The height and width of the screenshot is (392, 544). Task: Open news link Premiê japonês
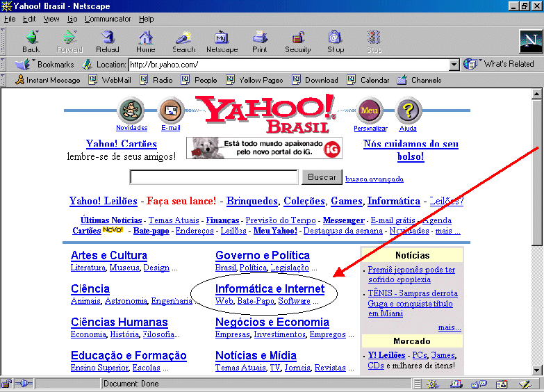(411, 275)
